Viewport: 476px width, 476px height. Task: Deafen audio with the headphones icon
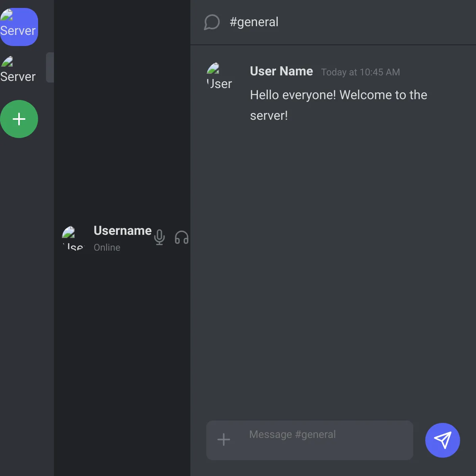point(182,237)
